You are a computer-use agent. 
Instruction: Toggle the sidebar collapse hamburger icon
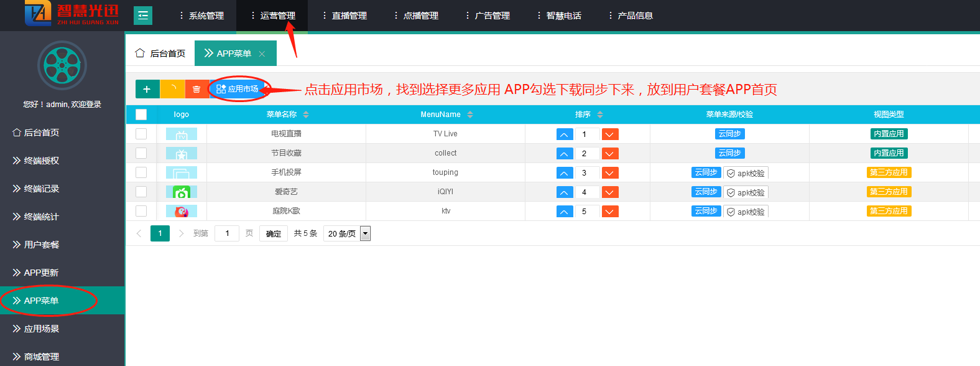click(x=143, y=16)
